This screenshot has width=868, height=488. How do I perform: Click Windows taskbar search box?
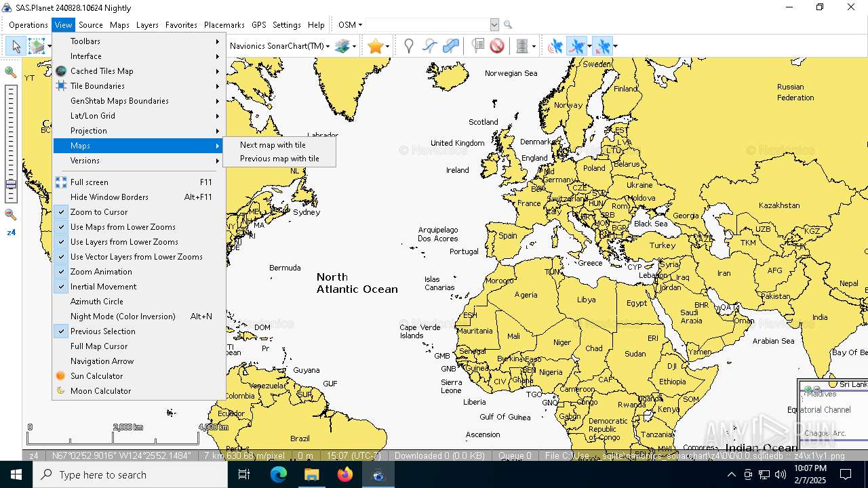point(130,474)
